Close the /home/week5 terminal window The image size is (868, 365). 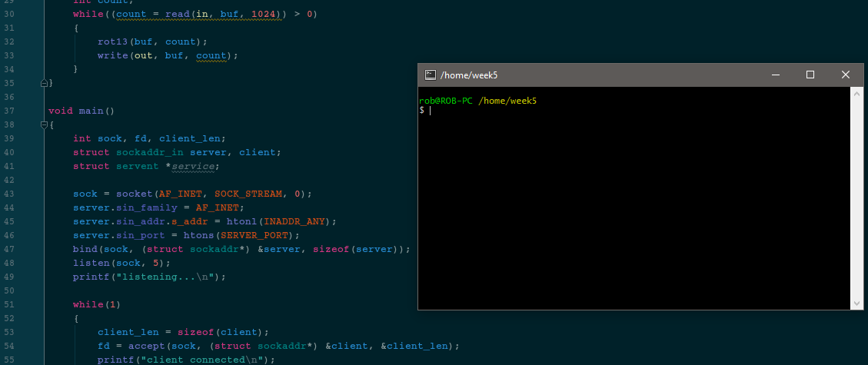(x=845, y=75)
